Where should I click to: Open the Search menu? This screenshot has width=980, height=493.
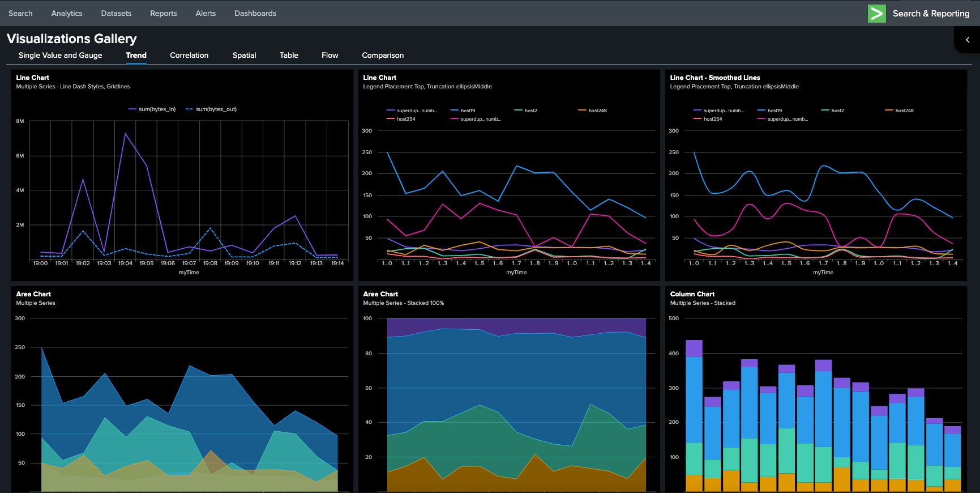(x=20, y=13)
